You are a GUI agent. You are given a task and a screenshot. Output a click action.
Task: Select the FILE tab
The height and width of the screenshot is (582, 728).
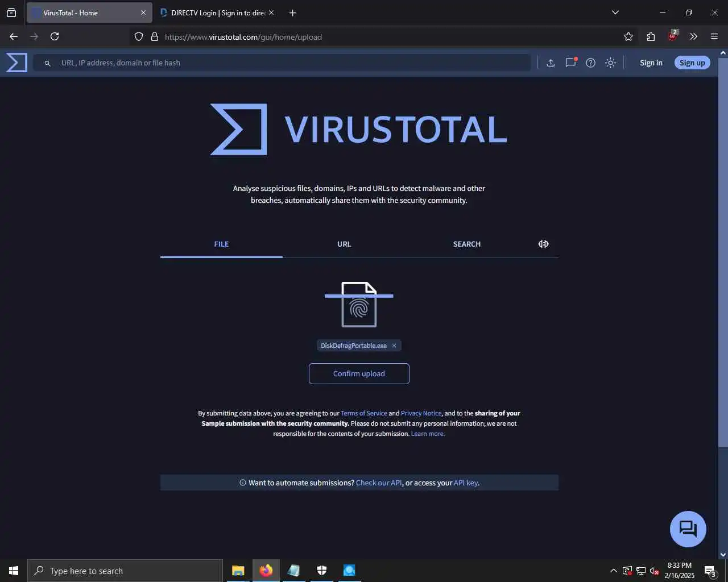[x=221, y=244]
